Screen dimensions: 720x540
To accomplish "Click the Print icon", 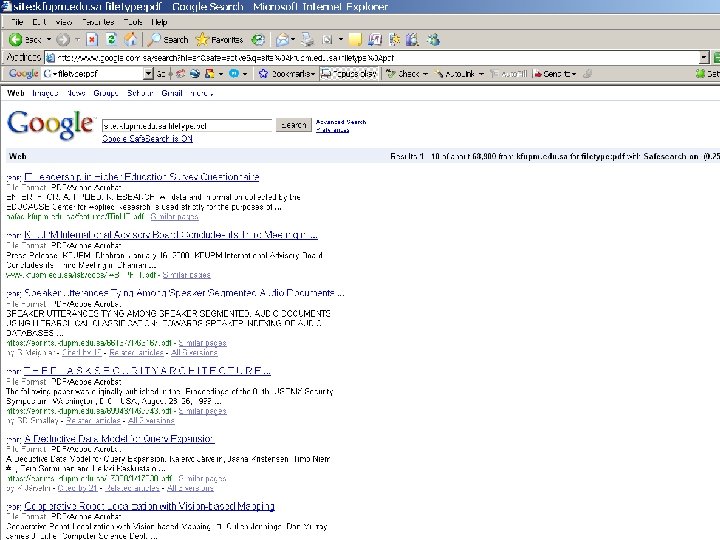I will click(307, 40).
